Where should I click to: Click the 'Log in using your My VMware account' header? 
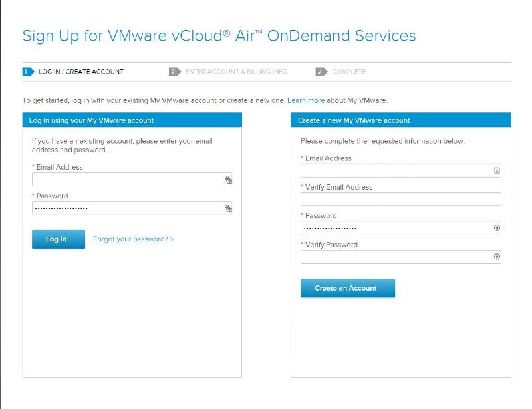(132, 120)
